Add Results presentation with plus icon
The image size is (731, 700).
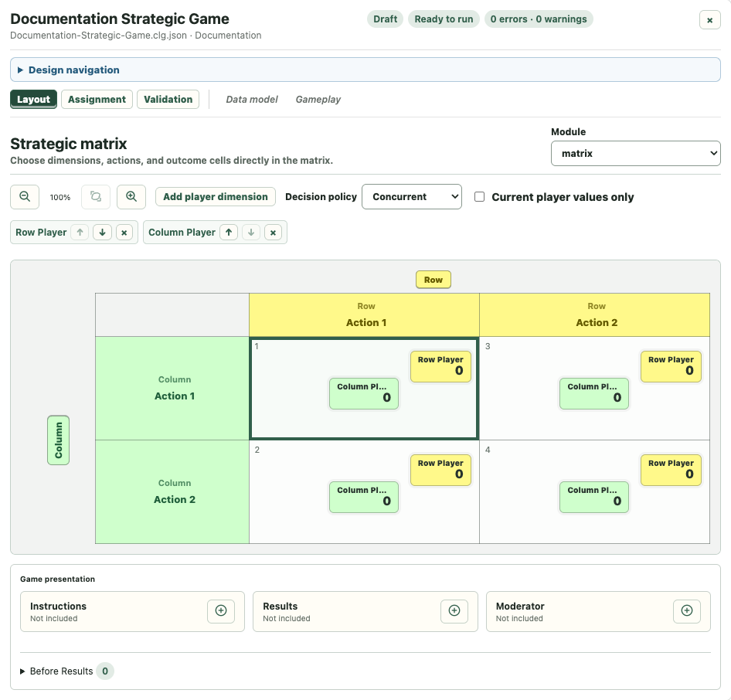point(454,611)
